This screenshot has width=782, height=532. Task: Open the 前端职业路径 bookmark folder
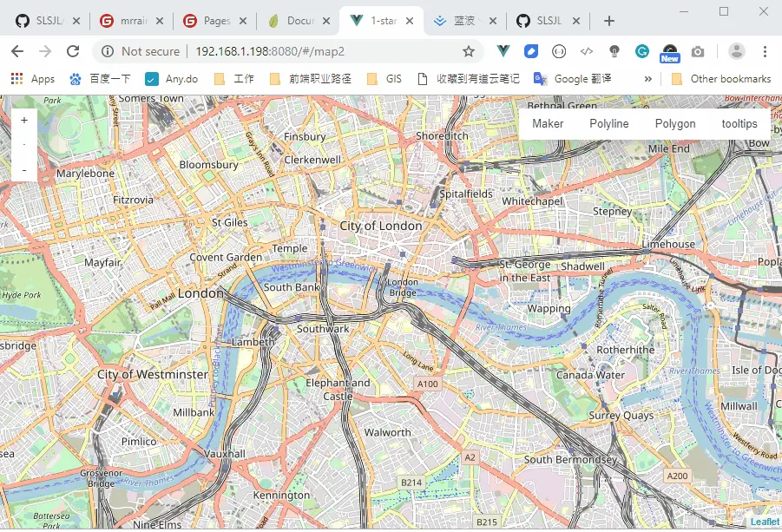click(310, 79)
